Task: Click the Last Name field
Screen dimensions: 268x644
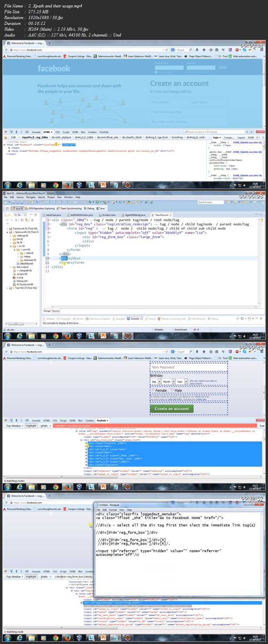Action: [208, 102]
